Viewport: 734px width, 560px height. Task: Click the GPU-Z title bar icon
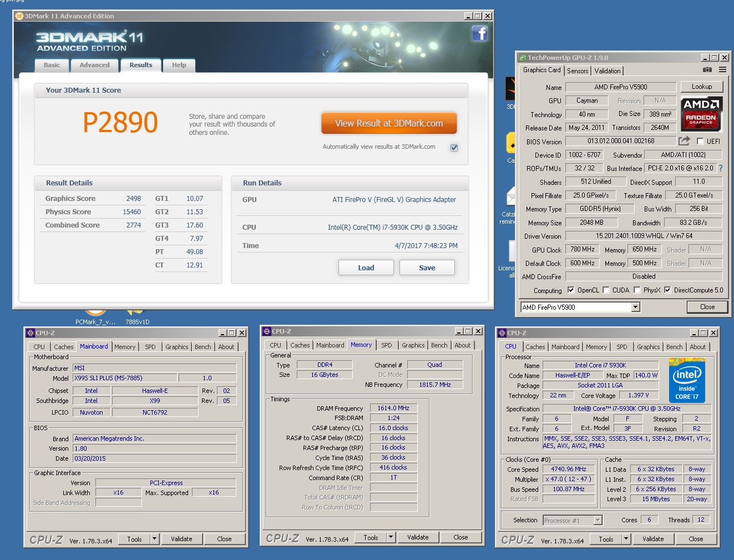(x=522, y=57)
